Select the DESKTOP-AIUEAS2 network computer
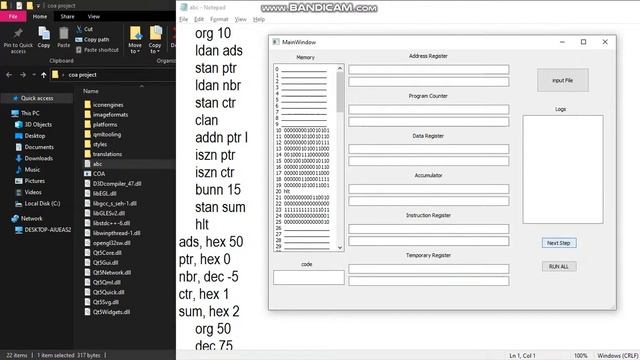640x360 pixels. [x=47, y=230]
